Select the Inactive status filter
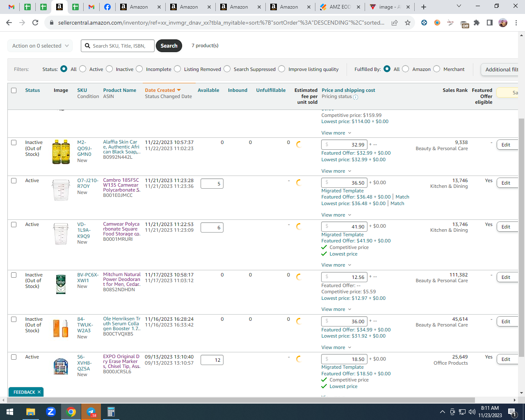This screenshot has width=525, height=420. coord(109,69)
